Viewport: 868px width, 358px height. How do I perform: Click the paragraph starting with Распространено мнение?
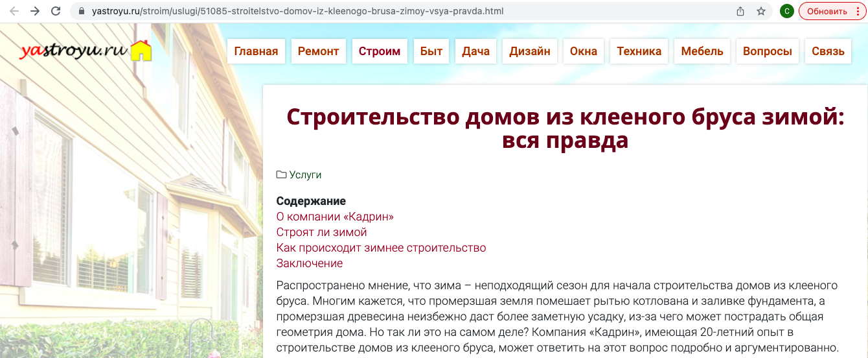coord(558,316)
